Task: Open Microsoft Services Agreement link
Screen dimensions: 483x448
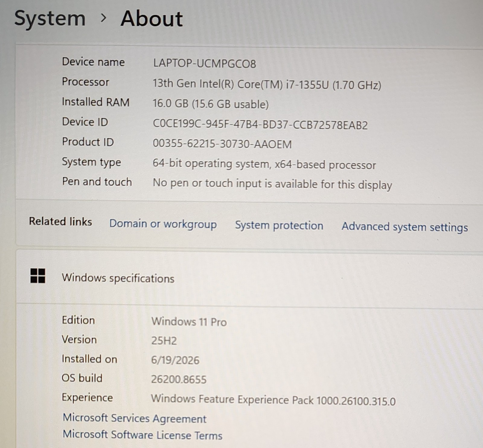Action: click(x=135, y=418)
